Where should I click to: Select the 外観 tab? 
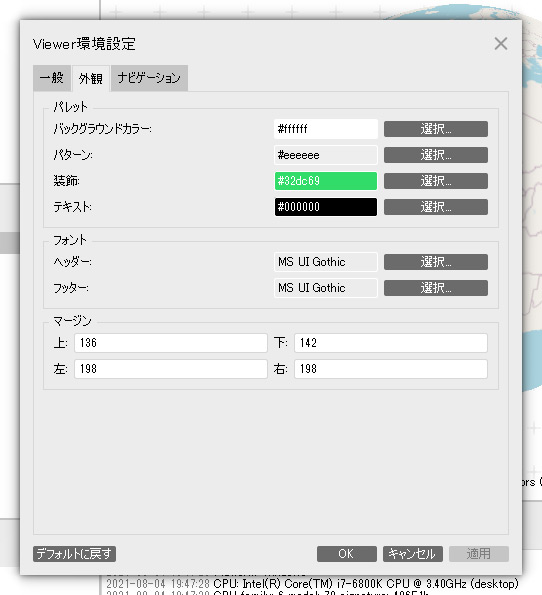click(x=91, y=78)
